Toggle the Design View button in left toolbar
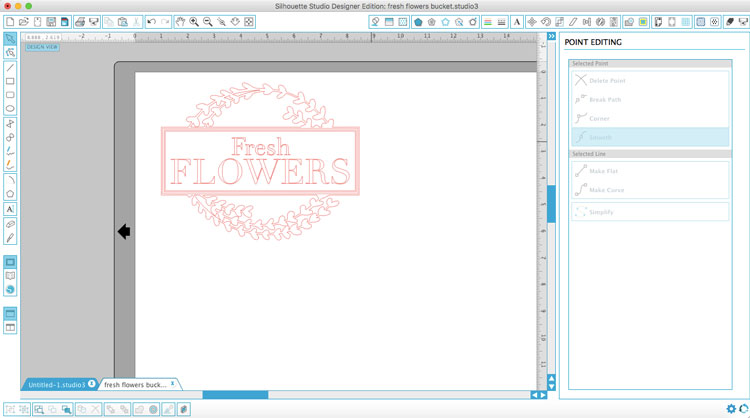The image size is (750, 418). pyautogui.click(x=10, y=262)
